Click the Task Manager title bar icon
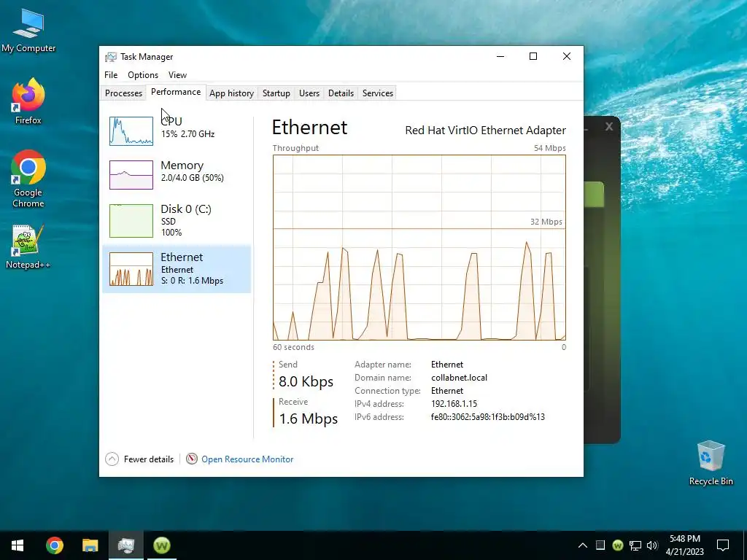 pos(111,57)
